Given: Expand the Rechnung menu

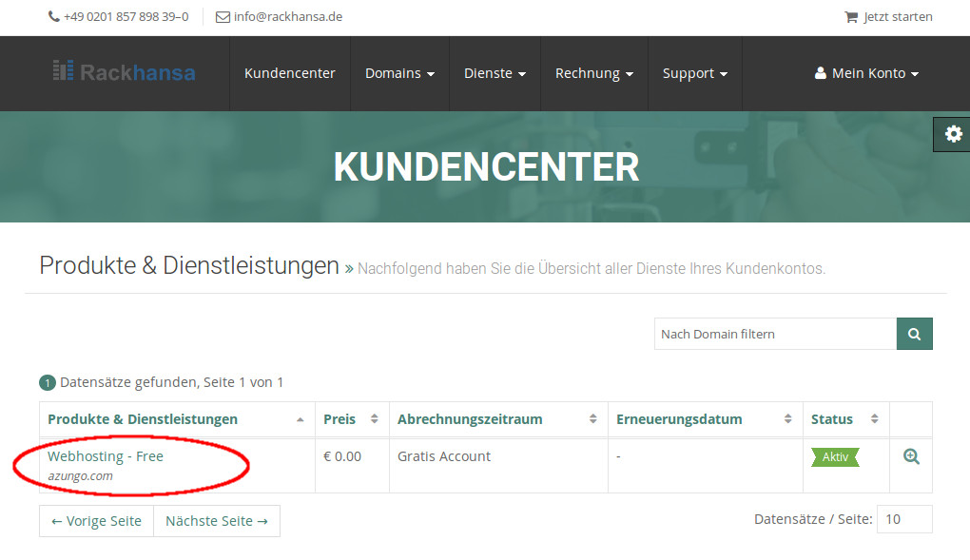Looking at the screenshot, I should coord(593,73).
